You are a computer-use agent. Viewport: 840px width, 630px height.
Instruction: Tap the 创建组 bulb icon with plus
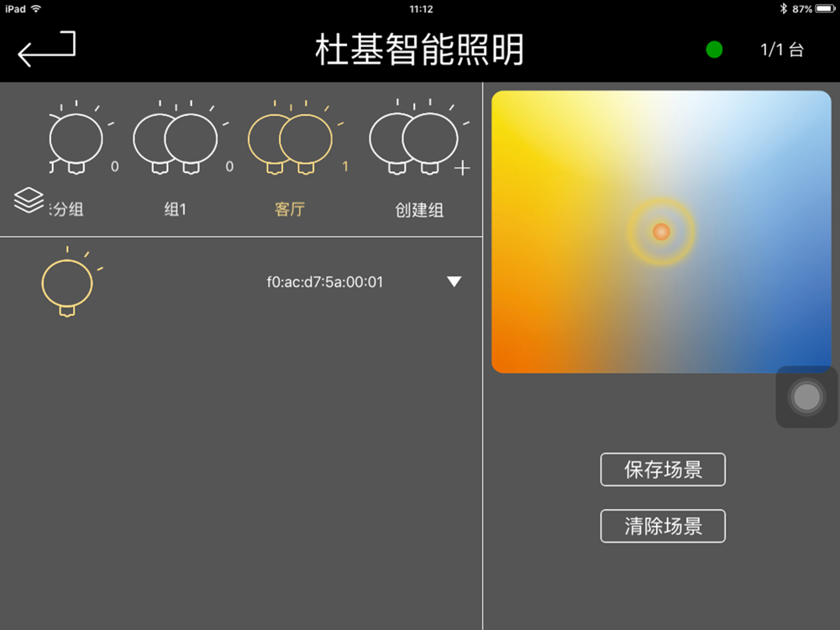pos(417,138)
